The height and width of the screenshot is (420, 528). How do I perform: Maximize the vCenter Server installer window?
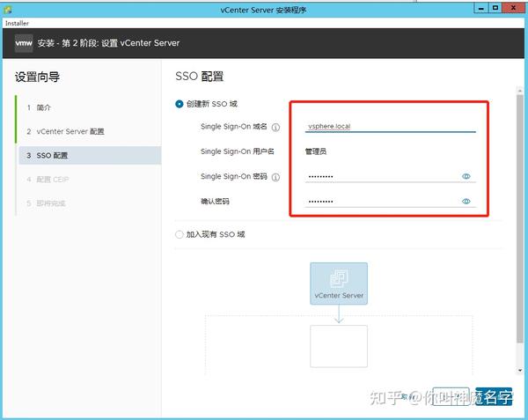(x=495, y=8)
